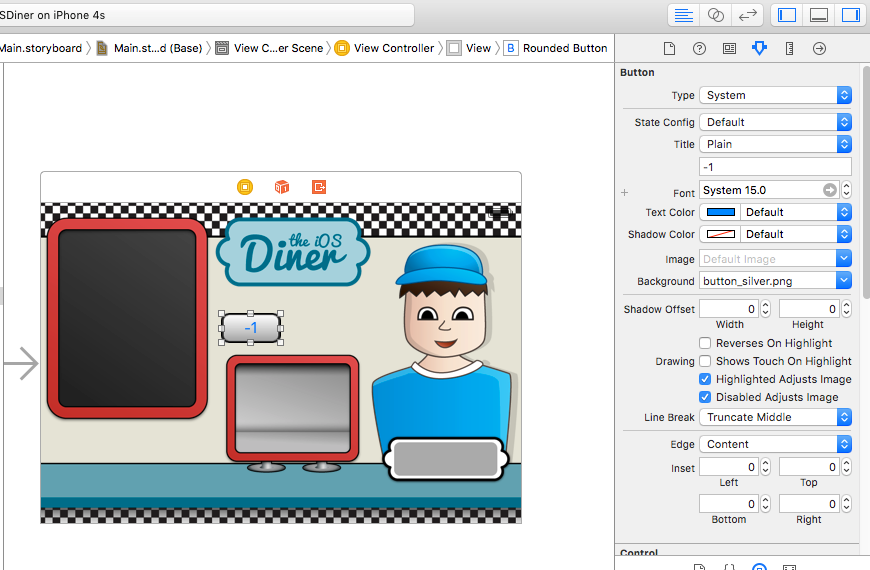Toggle the utilities pane visibility
Viewport: 870px width, 570px height.
click(x=851, y=15)
